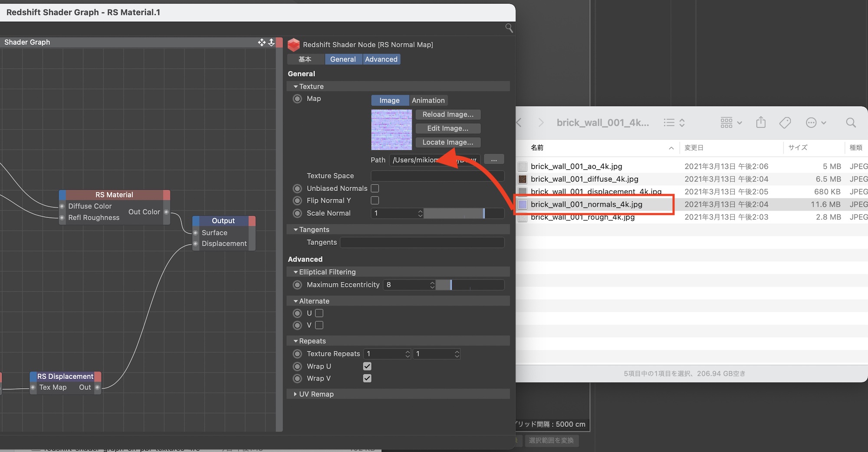
Task: Click the Finder tags icon
Action: (785, 123)
